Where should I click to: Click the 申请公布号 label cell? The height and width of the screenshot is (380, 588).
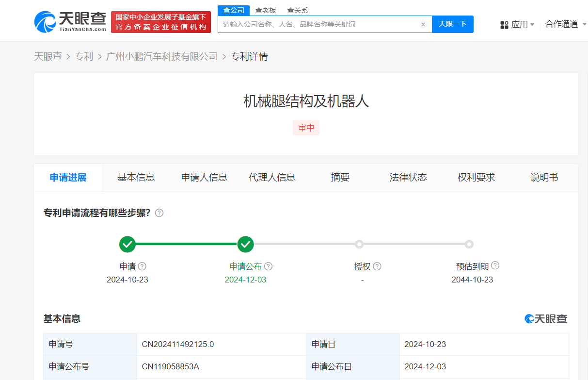pyautogui.click(x=90, y=366)
